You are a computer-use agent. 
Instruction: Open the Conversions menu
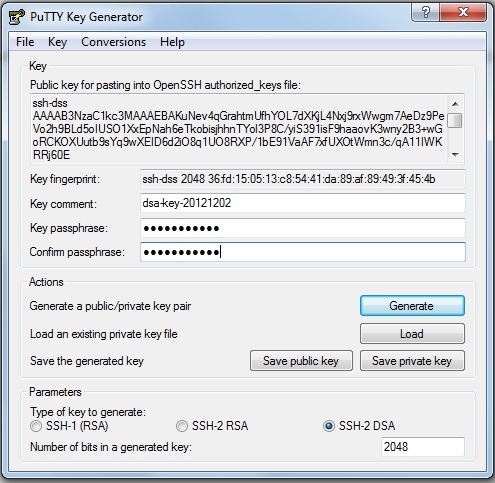point(113,42)
